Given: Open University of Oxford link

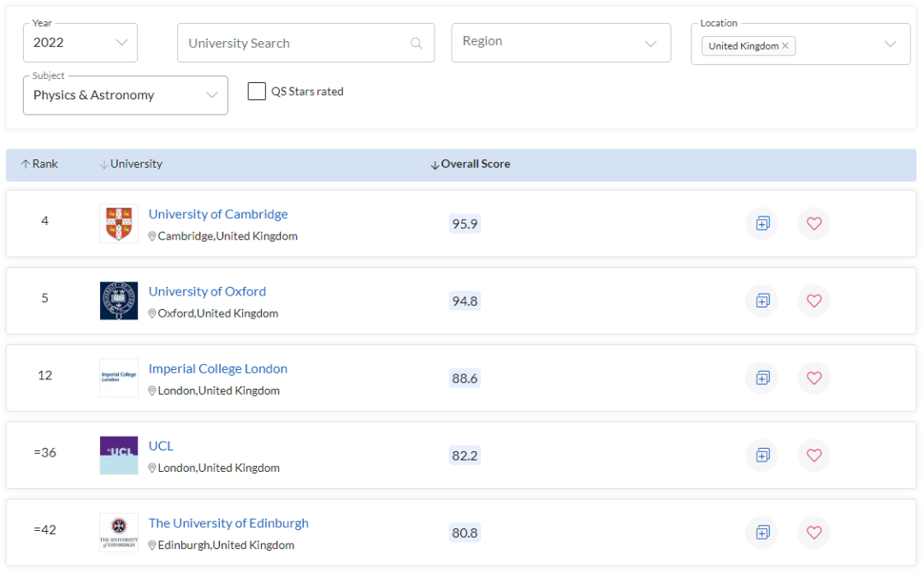Looking at the screenshot, I should pos(207,291).
